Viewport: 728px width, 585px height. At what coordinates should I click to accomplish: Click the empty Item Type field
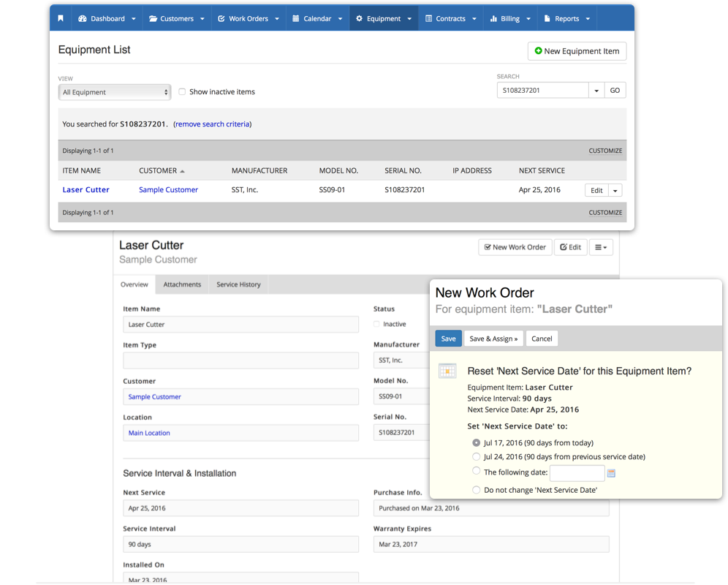(x=241, y=361)
